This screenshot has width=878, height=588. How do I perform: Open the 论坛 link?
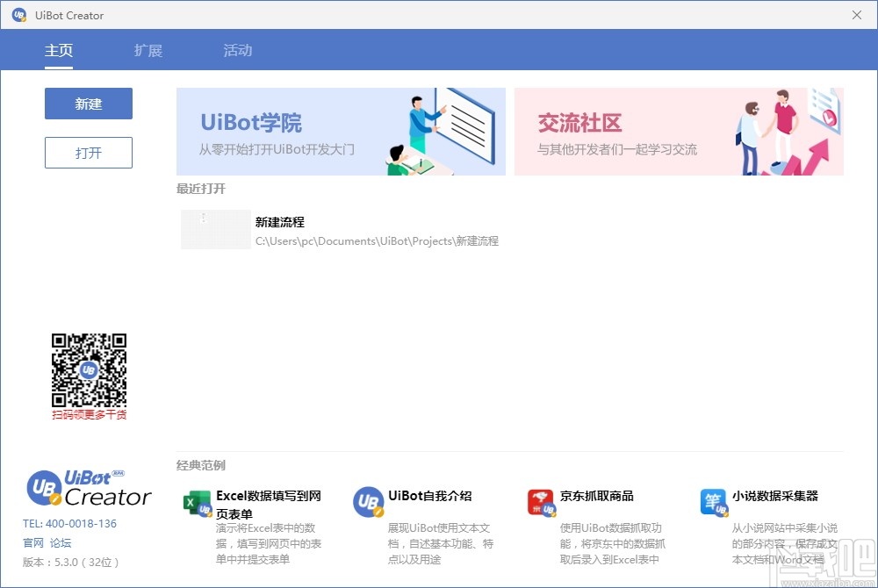[x=61, y=542]
